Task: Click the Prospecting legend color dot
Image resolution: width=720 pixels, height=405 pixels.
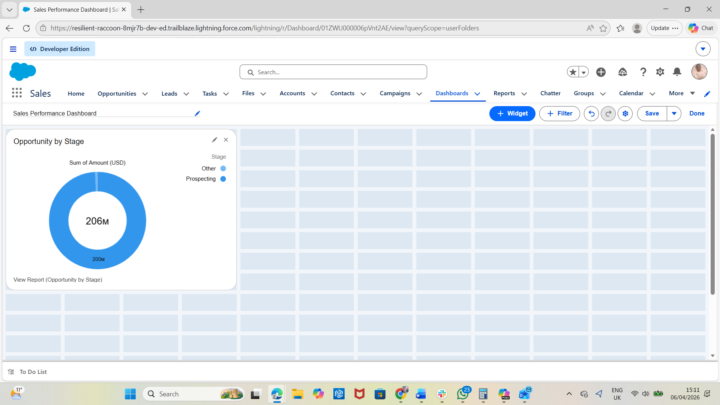Action: point(223,179)
